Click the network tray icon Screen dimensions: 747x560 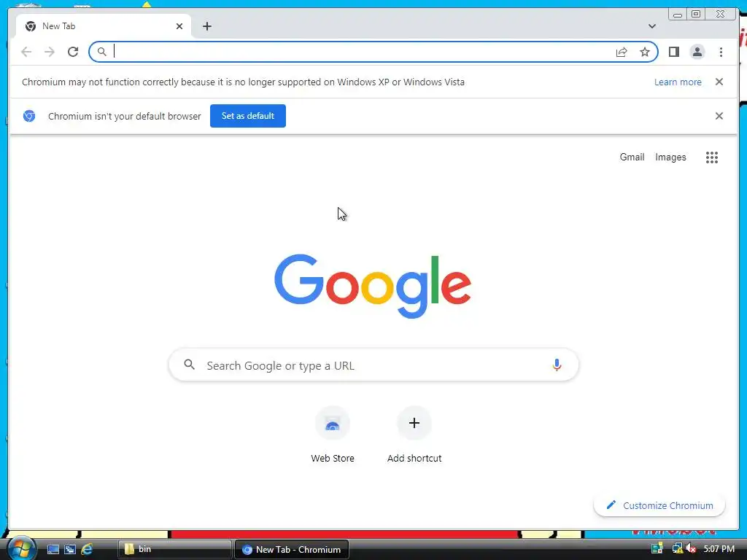(x=676, y=549)
